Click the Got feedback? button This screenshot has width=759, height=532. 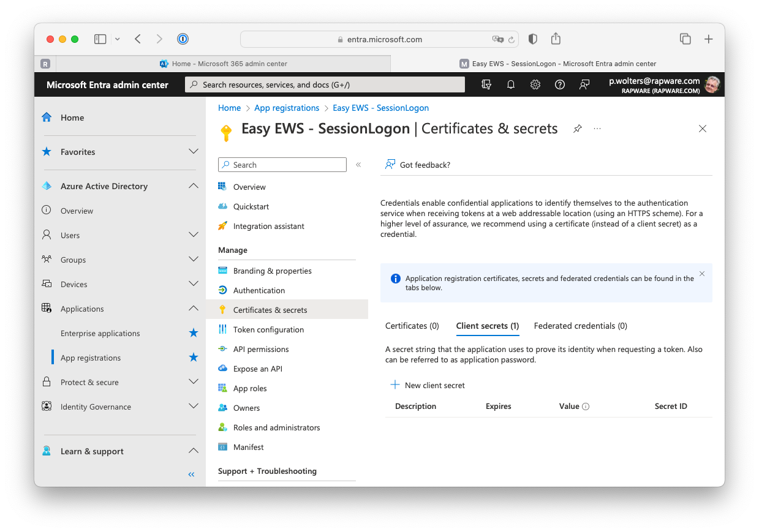pyautogui.click(x=418, y=165)
